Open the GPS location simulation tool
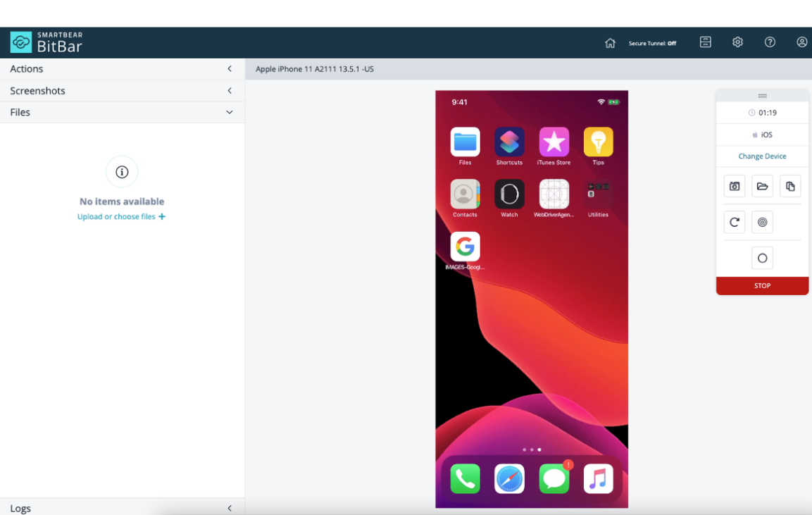This screenshot has height=515, width=812. pos(762,222)
